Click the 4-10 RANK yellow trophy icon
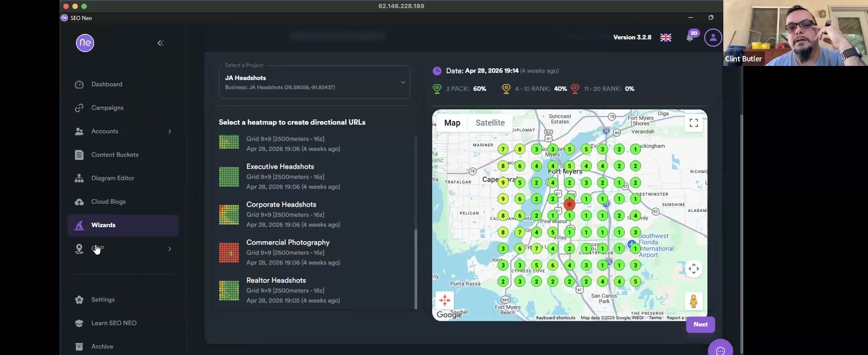Viewport: 868px width, 355px height. coord(506,89)
